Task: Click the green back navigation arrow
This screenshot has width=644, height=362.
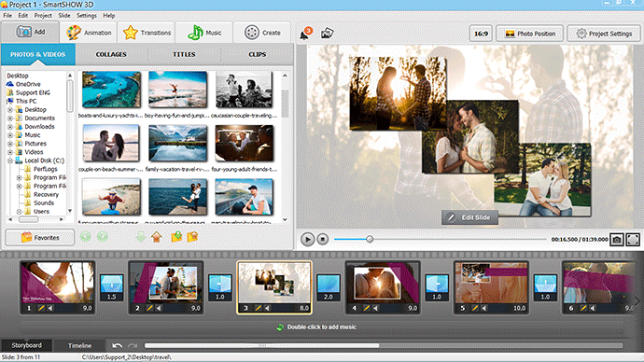Action: [x=86, y=236]
